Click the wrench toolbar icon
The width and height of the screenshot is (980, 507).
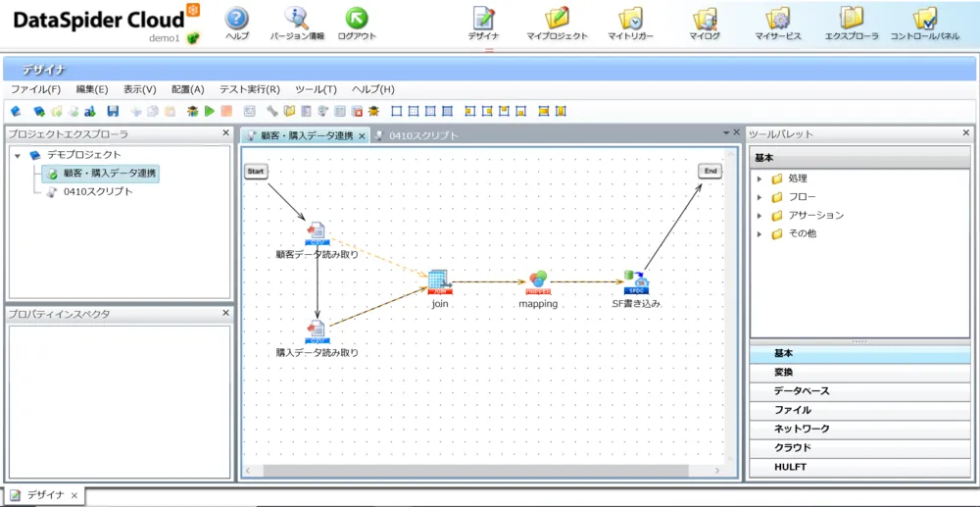271,111
